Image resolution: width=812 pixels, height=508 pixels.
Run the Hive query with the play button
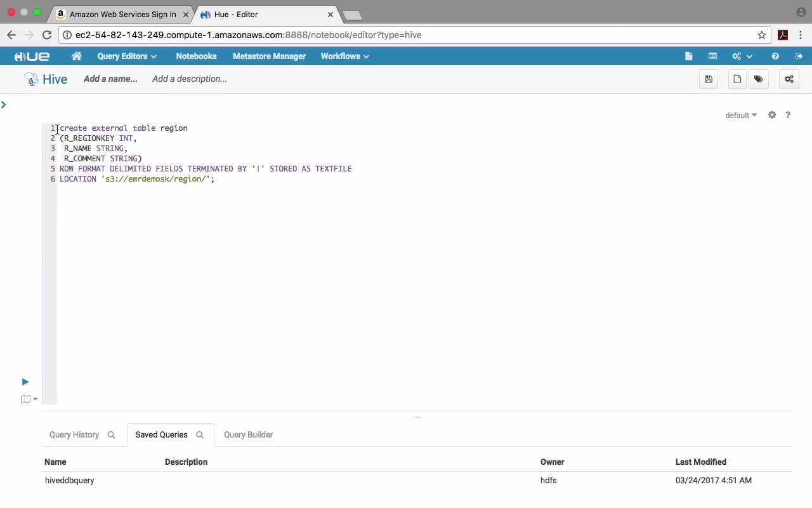pos(25,382)
